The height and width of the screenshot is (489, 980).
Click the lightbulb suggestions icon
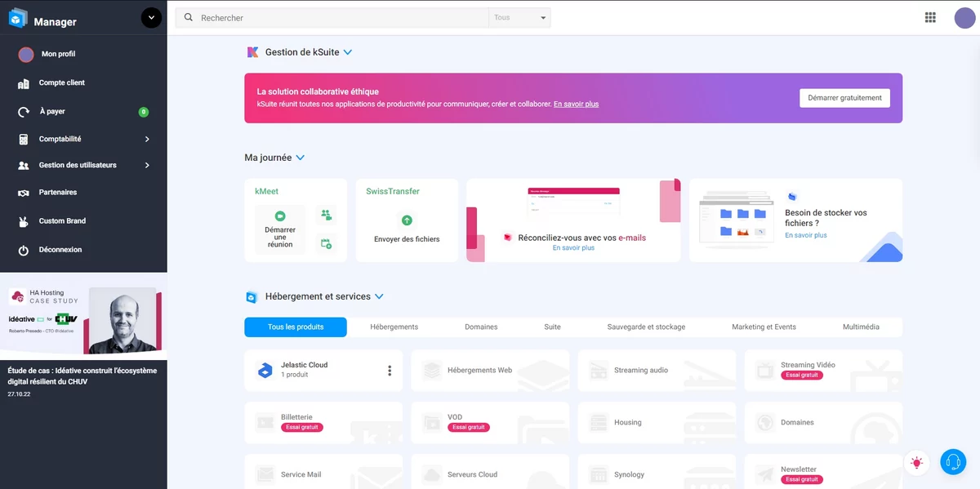pos(917,463)
